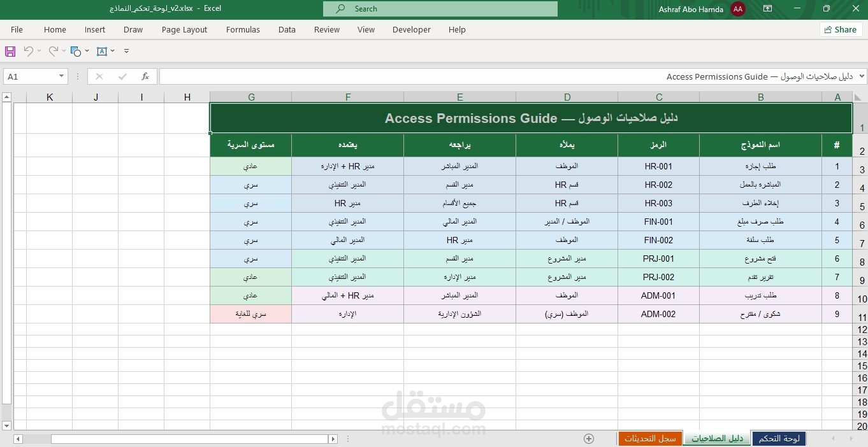Select header cell اسم النموذج
Viewport: 868px width, 447px height.
[x=761, y=145]
